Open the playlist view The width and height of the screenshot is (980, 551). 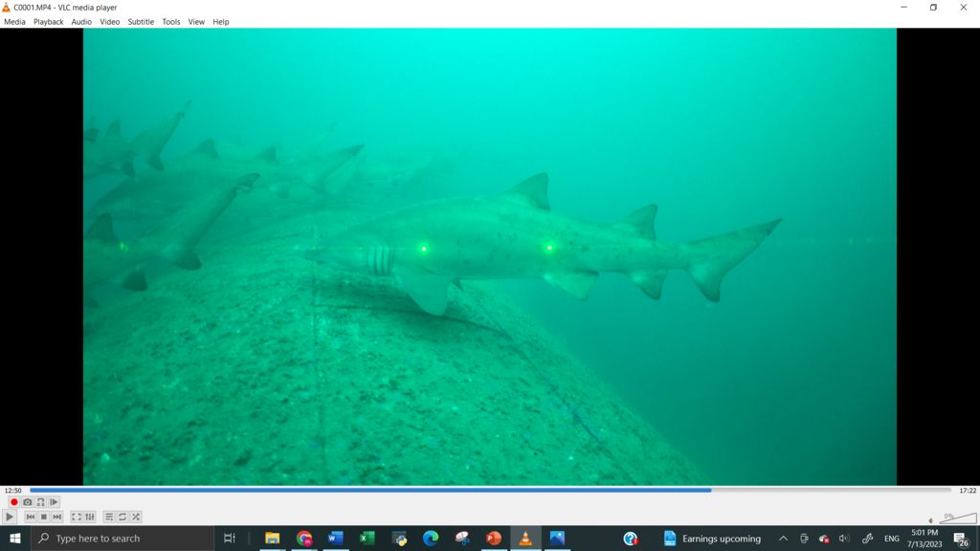(109, 517)
